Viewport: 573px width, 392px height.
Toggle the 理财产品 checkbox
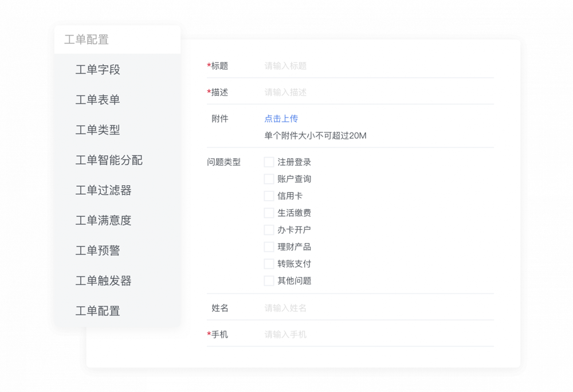269,246
